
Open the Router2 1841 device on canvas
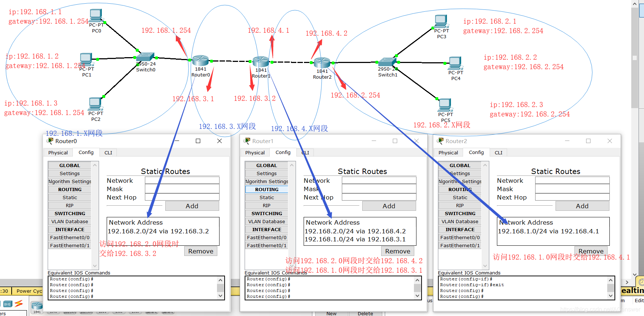pos(322,63)
